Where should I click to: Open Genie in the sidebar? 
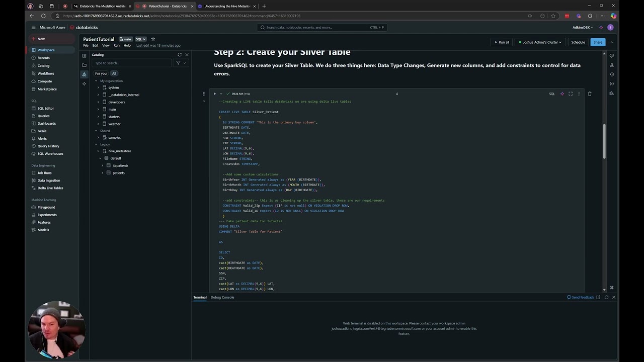pos(42,131)
